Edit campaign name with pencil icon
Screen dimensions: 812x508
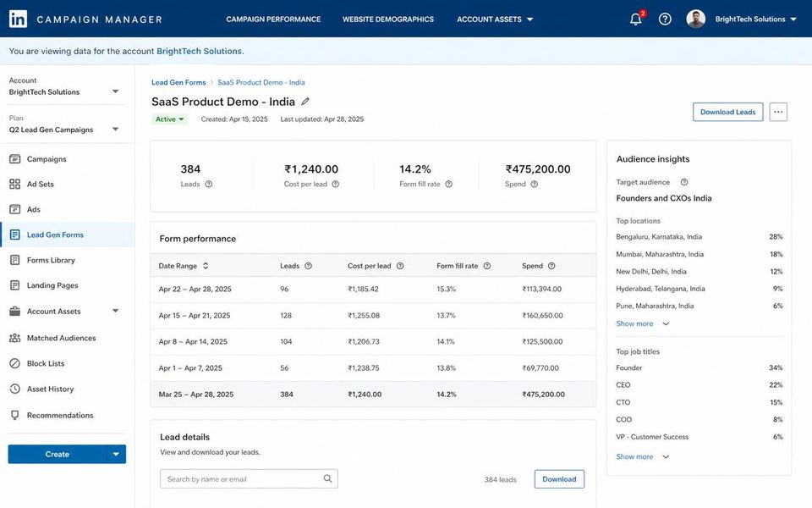pyautogui.click(x=305, y=102)
